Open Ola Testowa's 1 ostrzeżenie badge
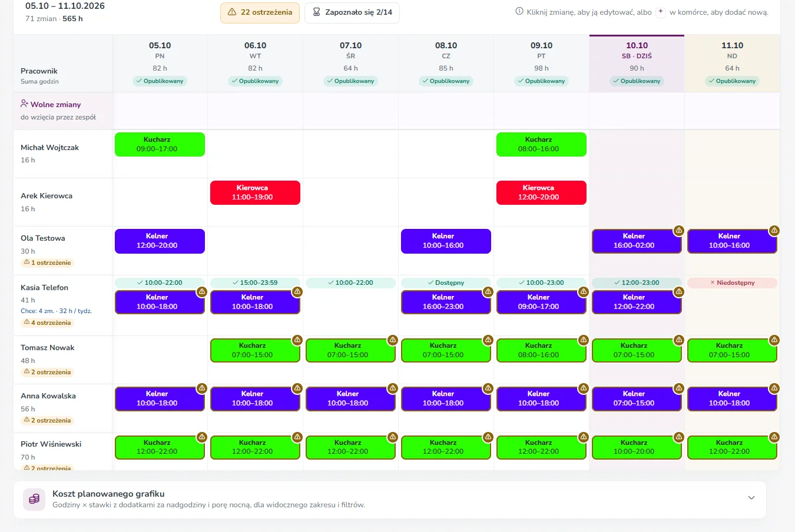 pos(47,262)
